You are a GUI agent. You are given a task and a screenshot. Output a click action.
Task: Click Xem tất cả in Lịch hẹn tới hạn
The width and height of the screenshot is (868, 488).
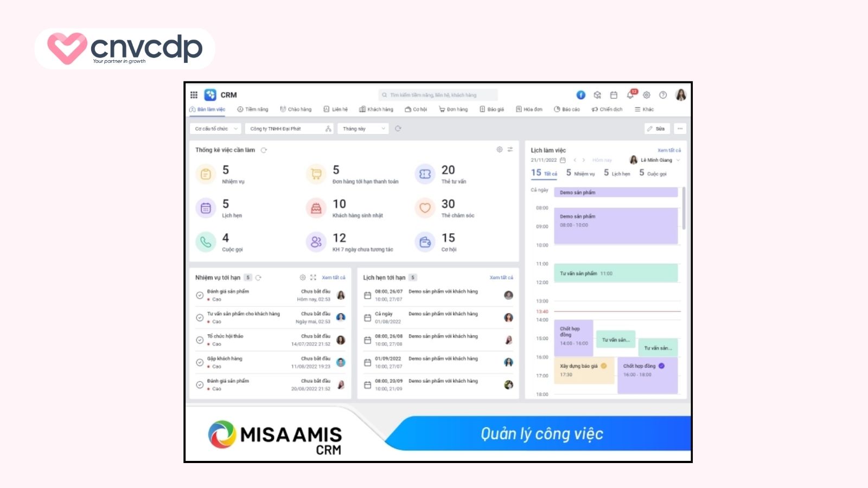coord(501,278)
